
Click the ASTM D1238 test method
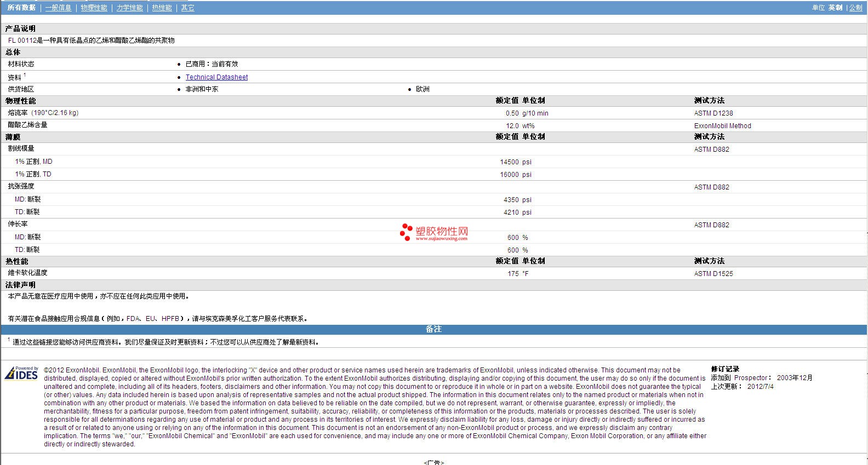click(713, 113)
